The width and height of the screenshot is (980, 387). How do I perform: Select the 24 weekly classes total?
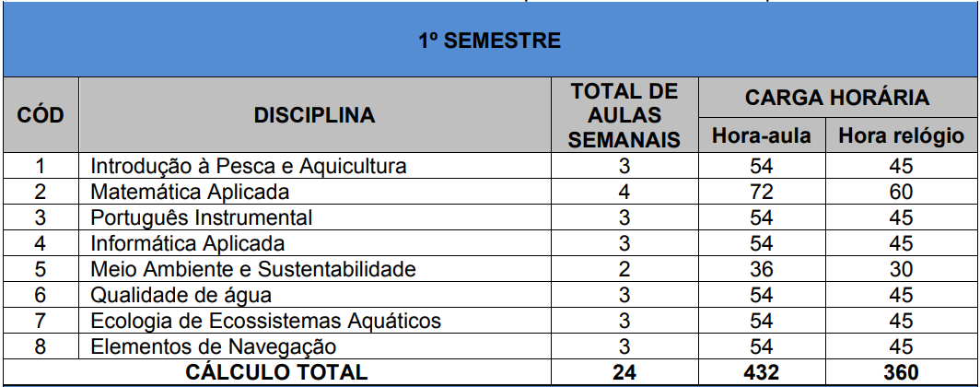coord(624,371)
